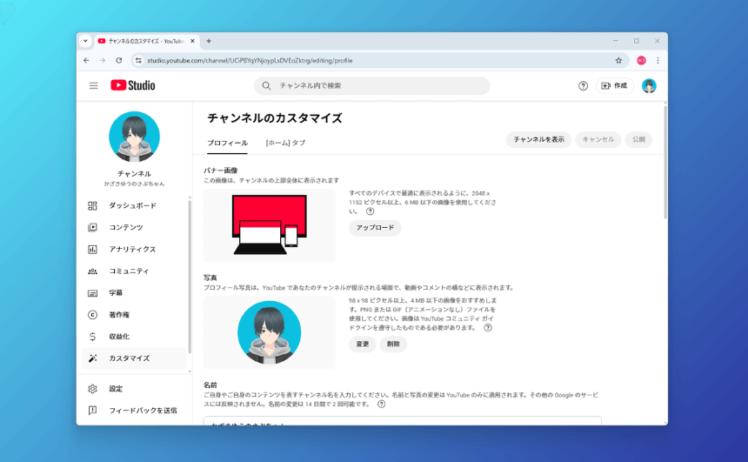Screen dimensions: 748x462
Task: Open the account avatar menu in header
Action: [x=649, y=86]
